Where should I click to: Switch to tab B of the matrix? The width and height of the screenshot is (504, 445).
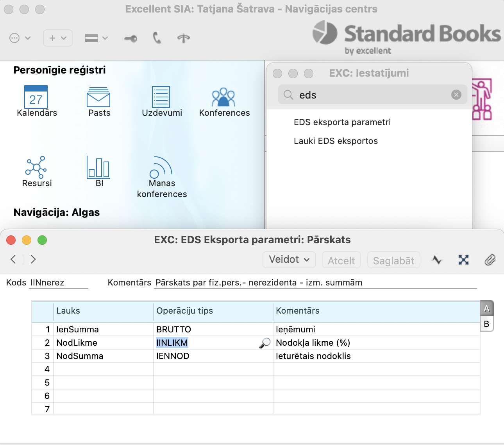point(486,324)
